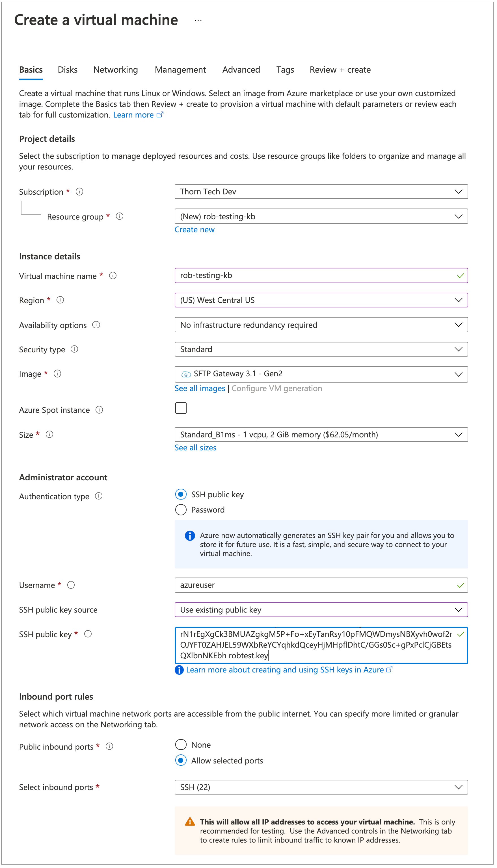Click the Username input field
This screenshot has height=868, width=497.
coord(321,585)
